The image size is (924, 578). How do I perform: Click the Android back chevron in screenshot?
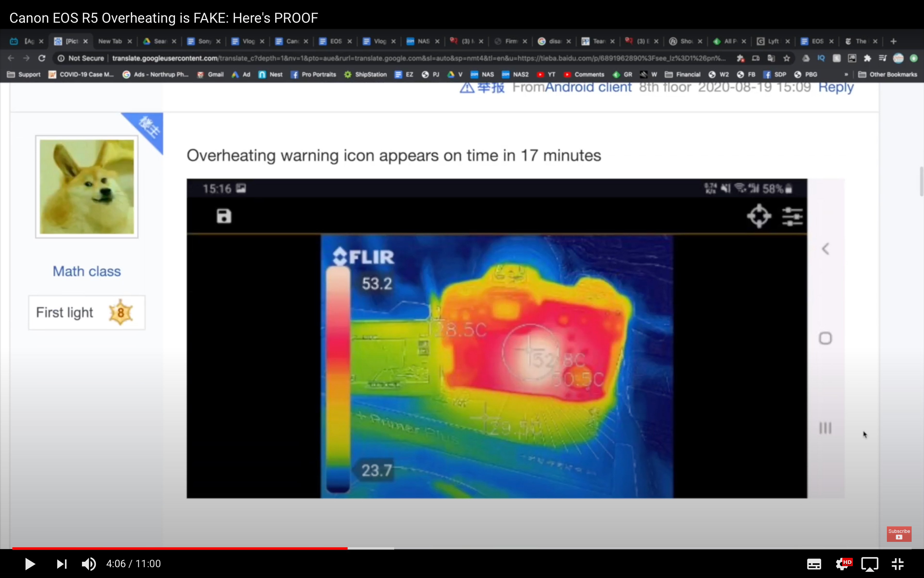coord(826,249)
